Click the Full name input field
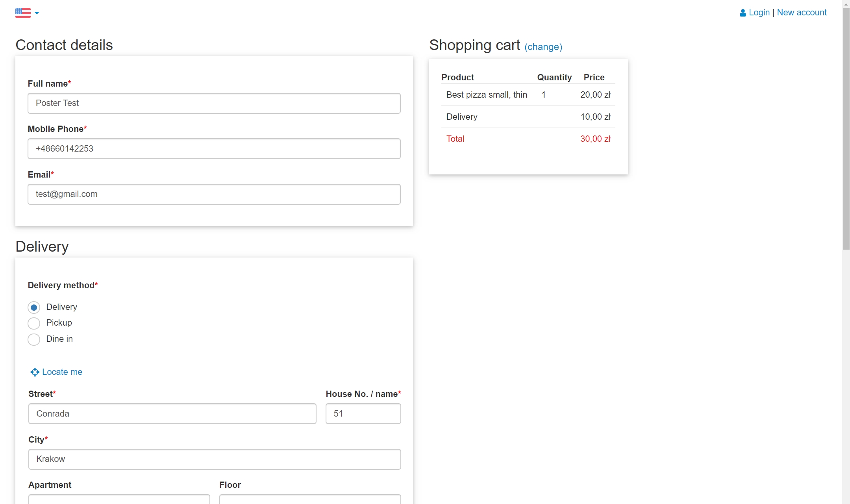Viewport: 850px width, 504px height. 214,103
